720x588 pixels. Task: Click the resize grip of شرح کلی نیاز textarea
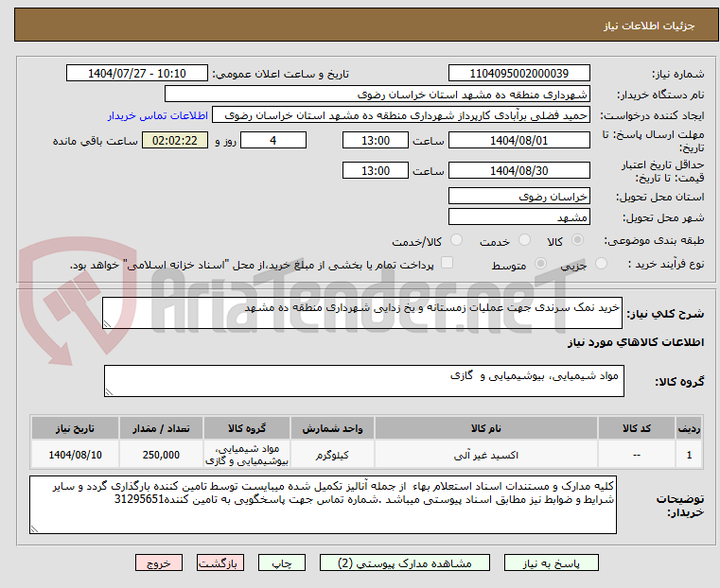point(107,324)
